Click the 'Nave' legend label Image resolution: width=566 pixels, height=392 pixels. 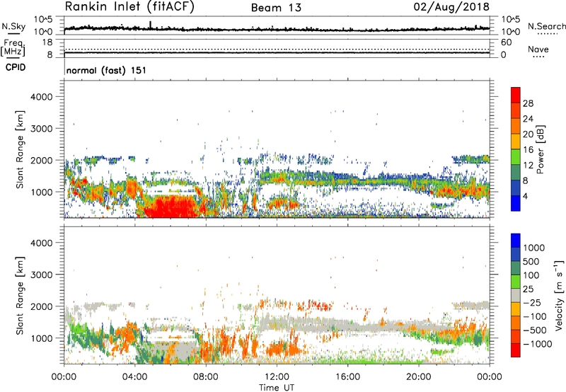[538, 49]
